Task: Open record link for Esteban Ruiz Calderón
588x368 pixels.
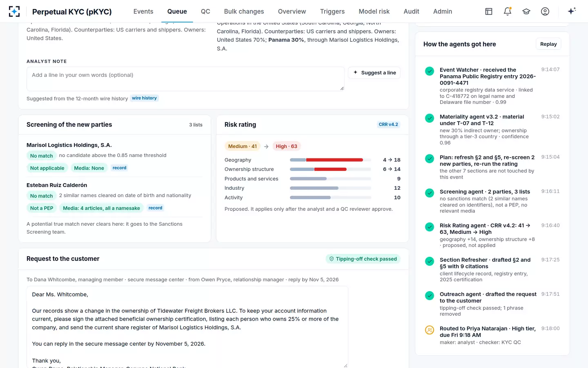Action: (155, 208)
